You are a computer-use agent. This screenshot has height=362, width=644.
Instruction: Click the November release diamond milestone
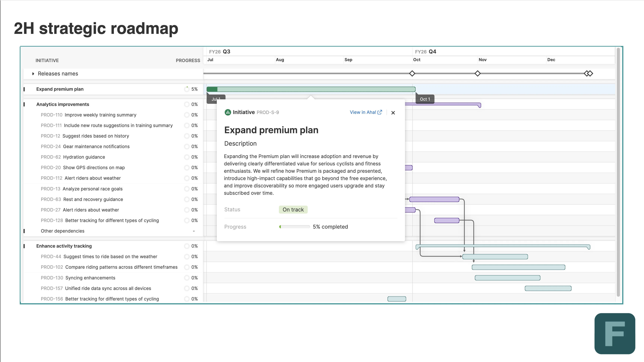(x=477, y=74)
